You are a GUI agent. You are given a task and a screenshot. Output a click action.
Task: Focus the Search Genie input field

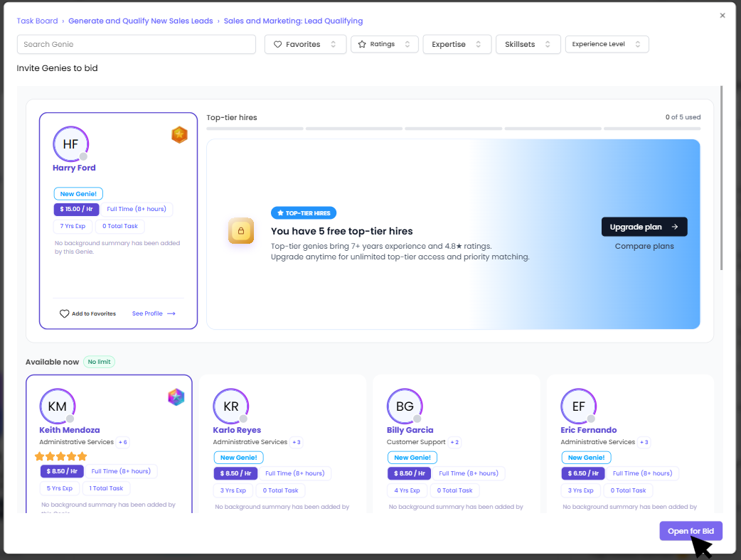tap(136, 44)
